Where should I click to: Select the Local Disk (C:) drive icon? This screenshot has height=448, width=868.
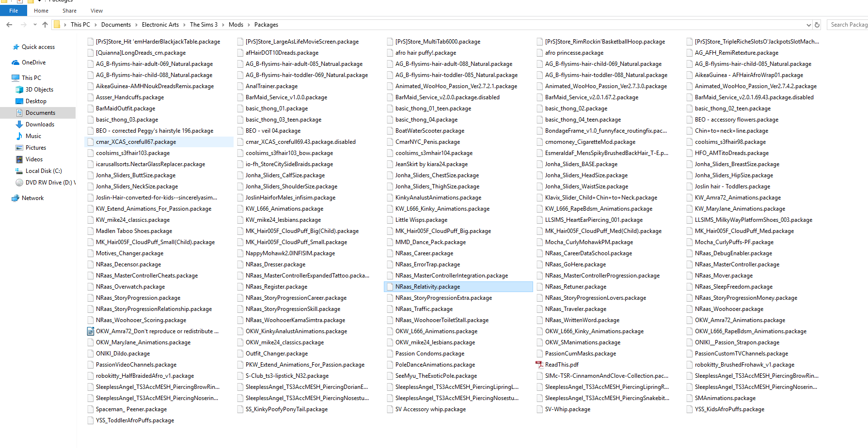19,171
